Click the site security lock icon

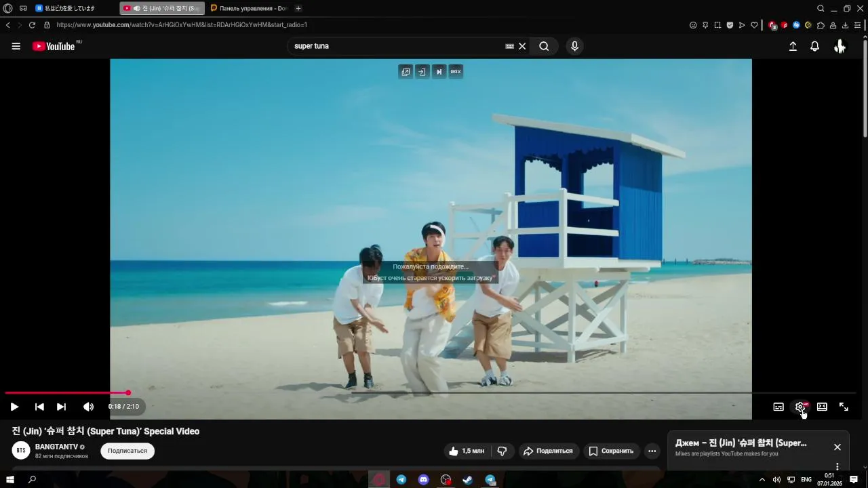pos(47,25)
